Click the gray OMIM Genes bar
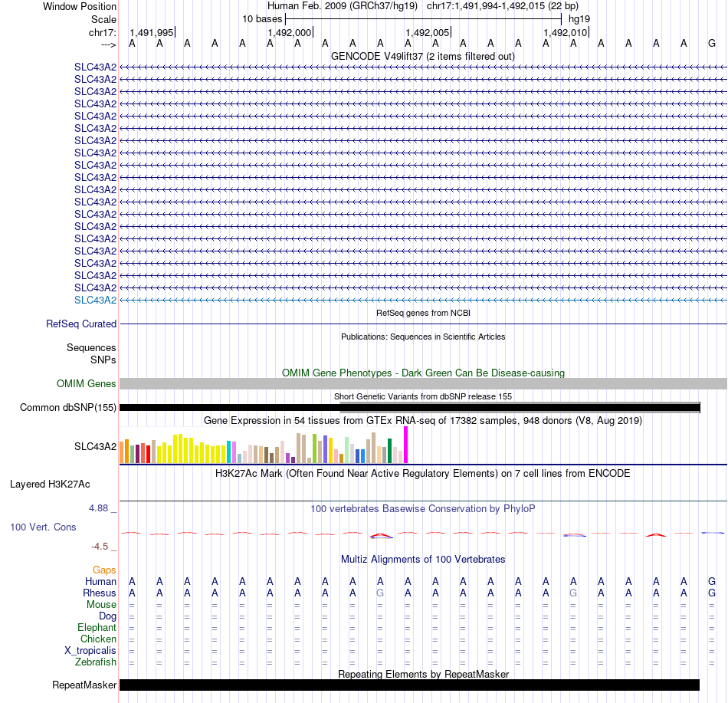Viewport: 728px width, 703px height. [x=423, y=383]
